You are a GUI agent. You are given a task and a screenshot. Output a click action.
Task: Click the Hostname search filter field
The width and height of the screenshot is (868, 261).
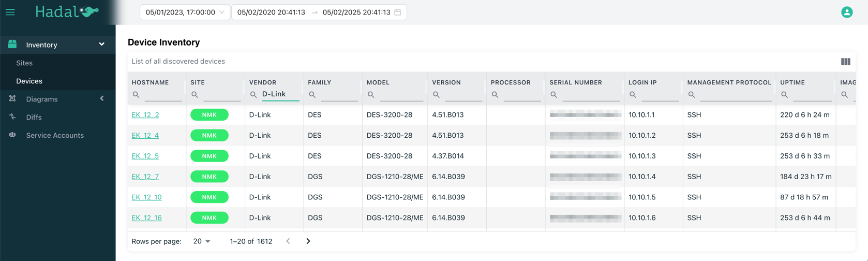[x=163, y=95]
